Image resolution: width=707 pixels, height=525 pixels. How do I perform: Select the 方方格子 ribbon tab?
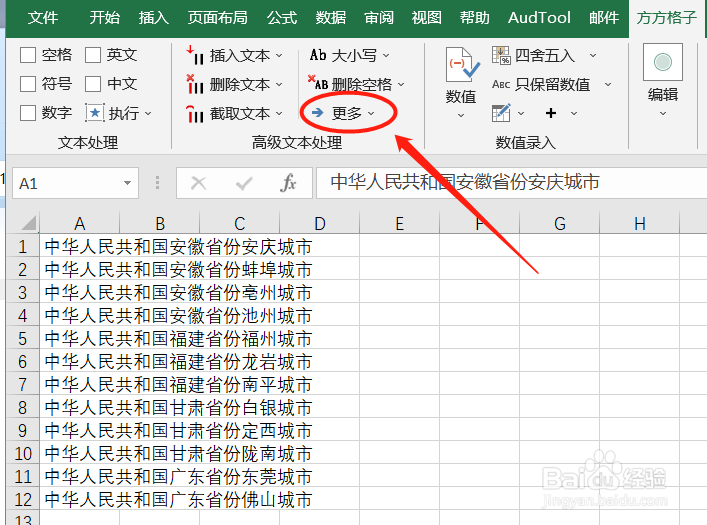point(666,18)
